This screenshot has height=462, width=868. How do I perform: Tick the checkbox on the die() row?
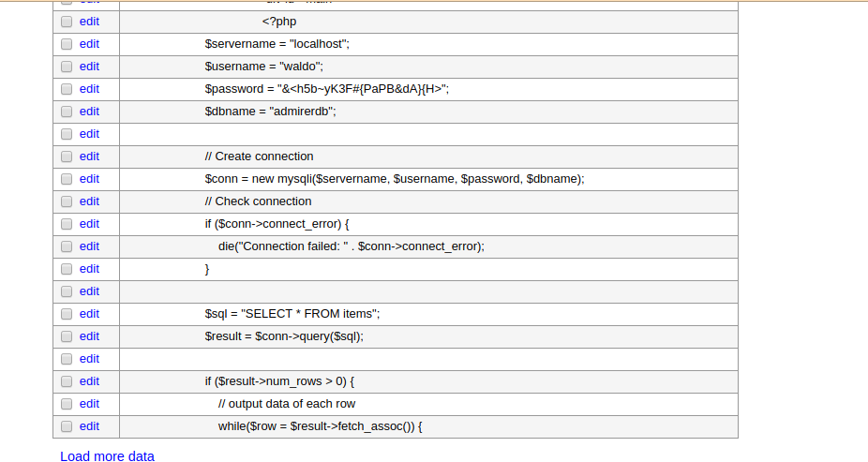coord(67,246)
